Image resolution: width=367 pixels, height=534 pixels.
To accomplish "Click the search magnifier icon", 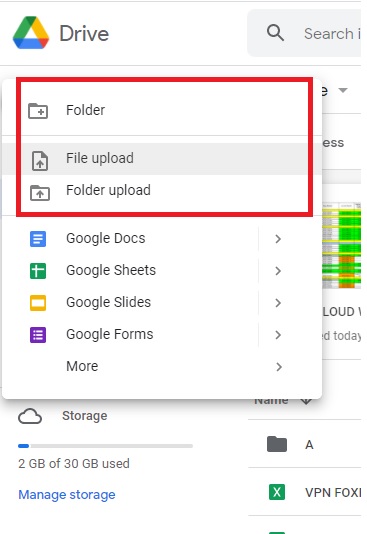I will pos(275,33).
